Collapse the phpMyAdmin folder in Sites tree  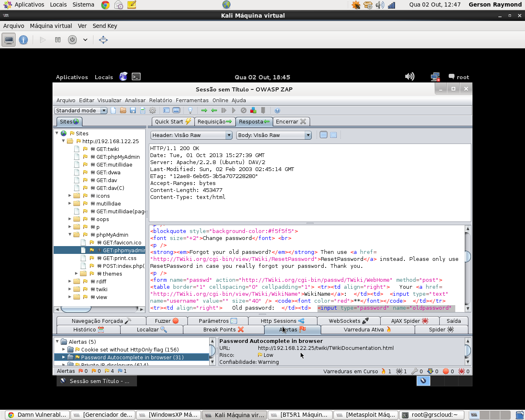click(70, 235)
